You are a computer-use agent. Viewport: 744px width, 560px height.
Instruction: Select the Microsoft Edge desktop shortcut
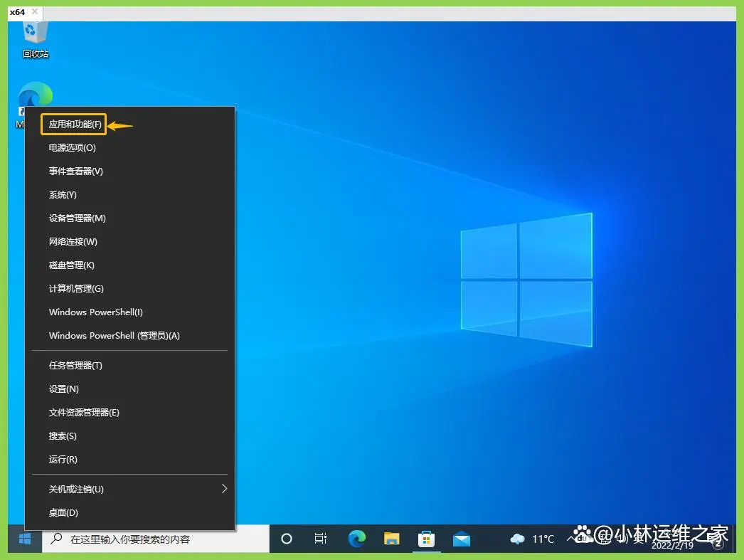click(35, 95)
